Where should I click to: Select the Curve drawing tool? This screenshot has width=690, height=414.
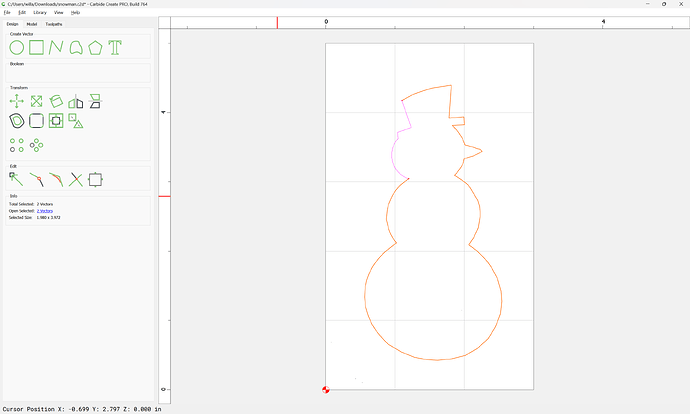[76, 47]
